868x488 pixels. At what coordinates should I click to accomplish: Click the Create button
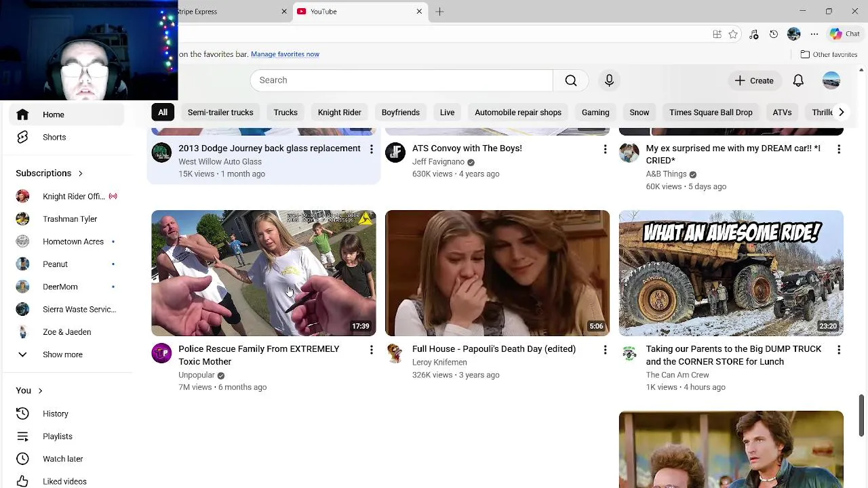(x=754, y=81)
